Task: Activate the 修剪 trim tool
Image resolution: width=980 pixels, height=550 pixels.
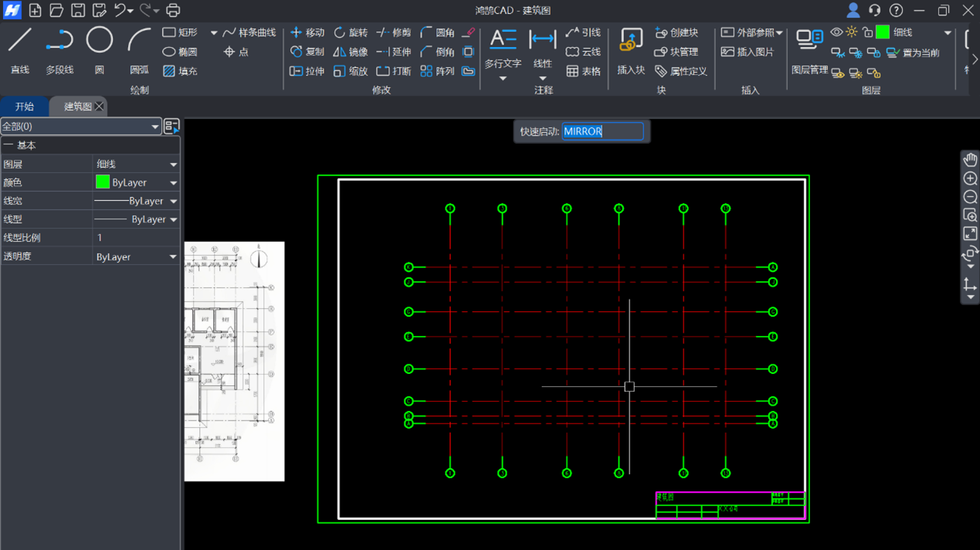Action: pyautogui.click(x=394, y=32)
